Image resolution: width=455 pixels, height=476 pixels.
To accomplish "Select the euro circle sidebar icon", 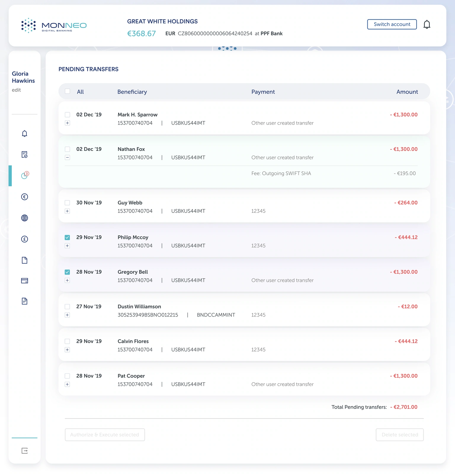I will (x=25, y=197).
